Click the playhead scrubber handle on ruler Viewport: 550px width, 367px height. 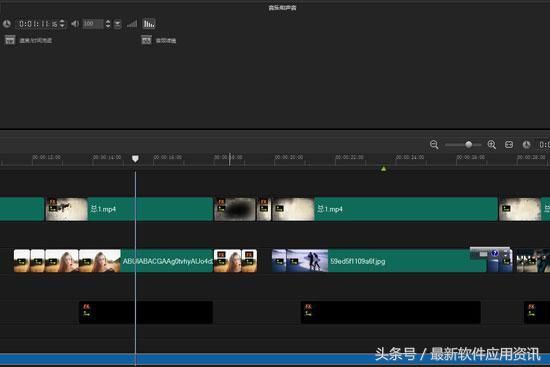tap(135, 159)
